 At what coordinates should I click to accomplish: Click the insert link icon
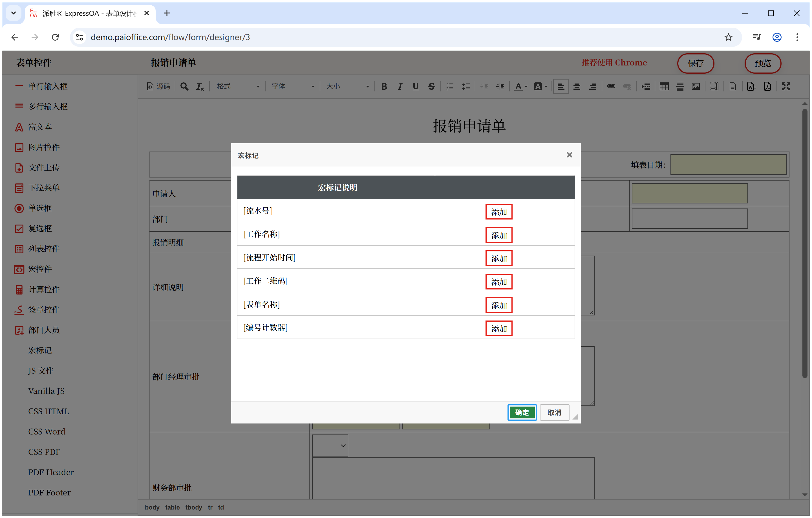point(611,87)
